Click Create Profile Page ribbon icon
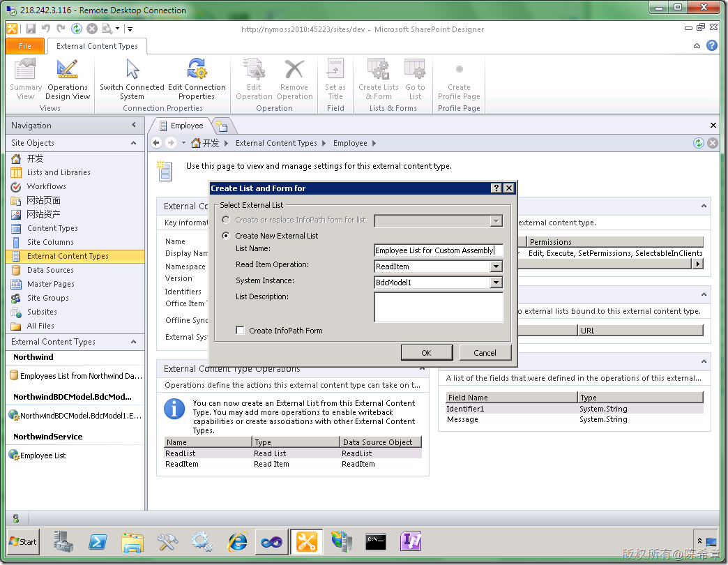Screen dimensions: 728x565 click(459, 80)
